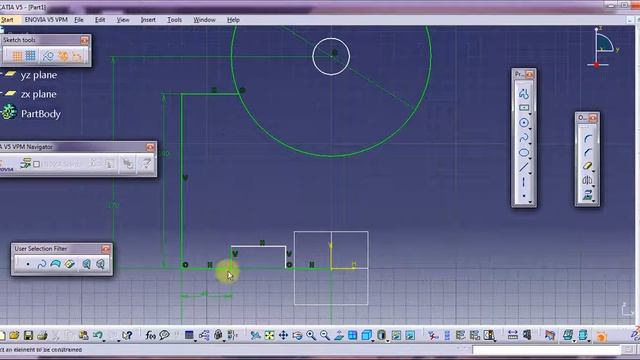The height and width of the screenshot is (360, 640).
Task: Open the Help menu
Action: pyautogui.click(x=233, y=20)
